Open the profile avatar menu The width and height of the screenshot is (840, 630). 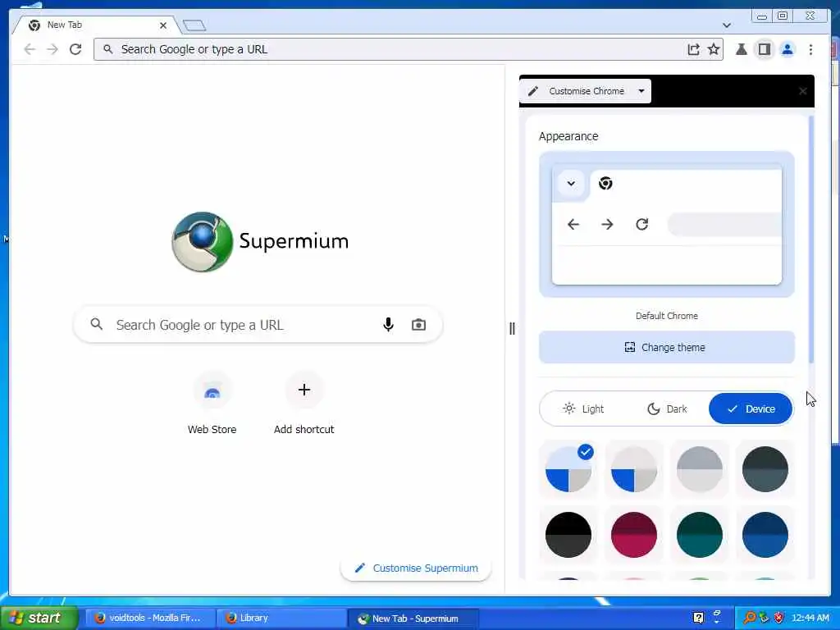787,49
